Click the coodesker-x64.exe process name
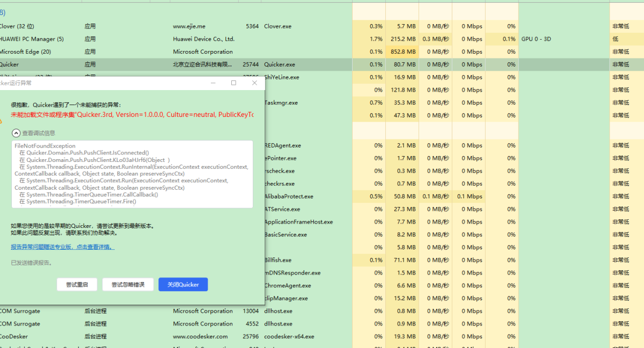This screenshot has width=644, height=348. [x=289, y=337]
